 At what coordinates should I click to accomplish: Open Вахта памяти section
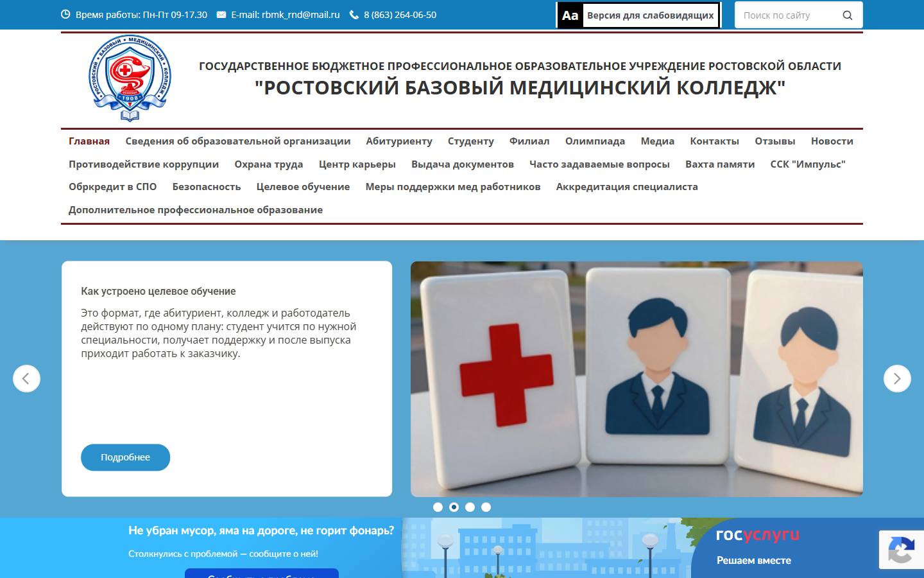click(x=720, y=164)
